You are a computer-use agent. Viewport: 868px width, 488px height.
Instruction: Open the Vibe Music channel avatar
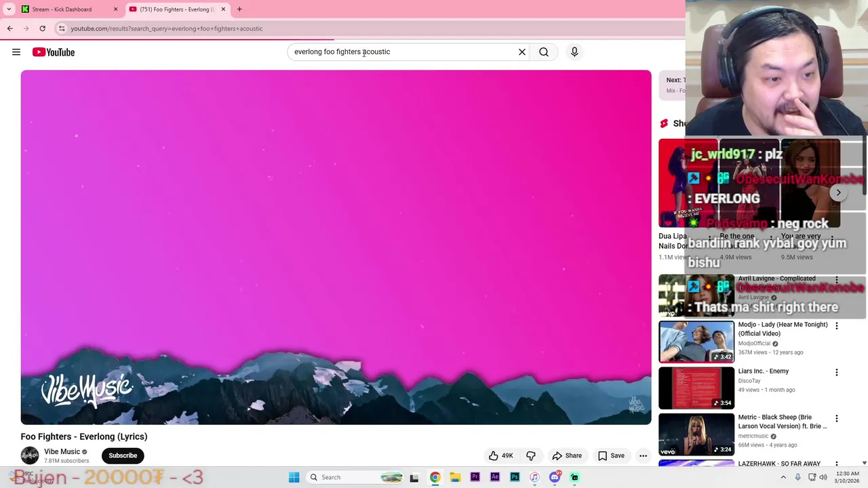[x=30, y=455]
